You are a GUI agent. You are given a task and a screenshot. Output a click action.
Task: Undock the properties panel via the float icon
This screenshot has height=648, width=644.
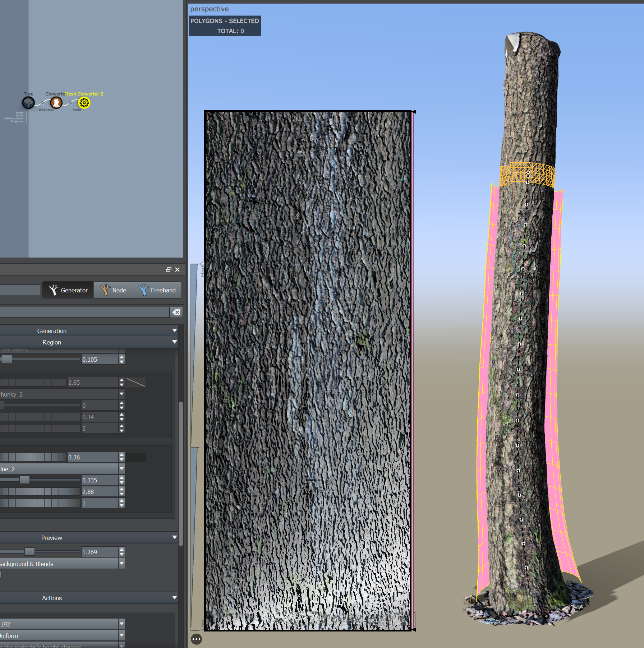click(x=168, y=269)
